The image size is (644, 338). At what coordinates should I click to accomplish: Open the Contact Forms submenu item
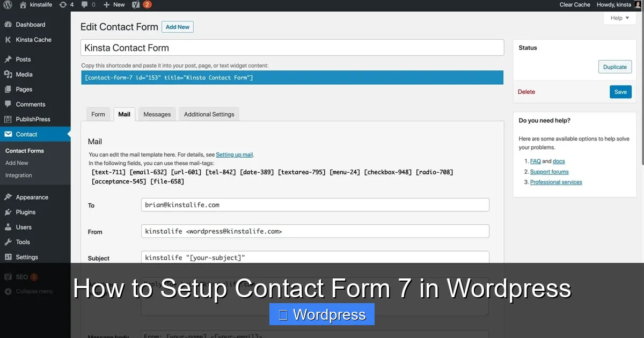(x=25, y=151)
